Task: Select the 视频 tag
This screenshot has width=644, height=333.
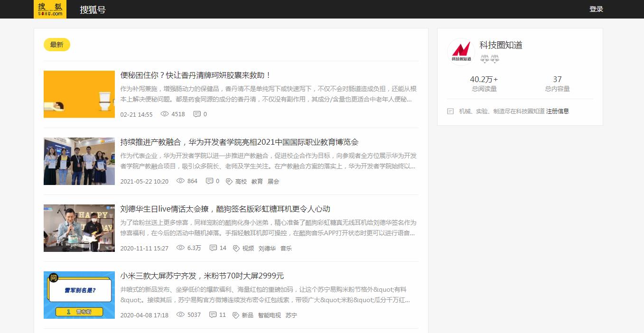Action: (248, 248)
